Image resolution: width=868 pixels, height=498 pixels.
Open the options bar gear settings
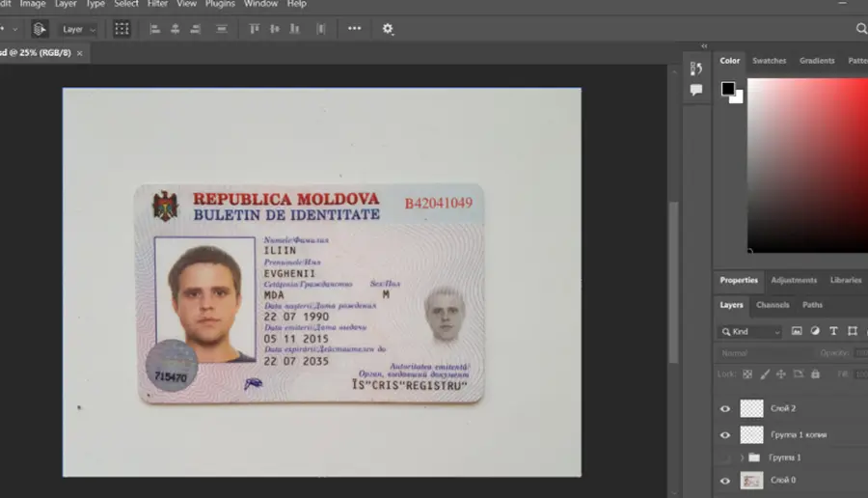388,29
